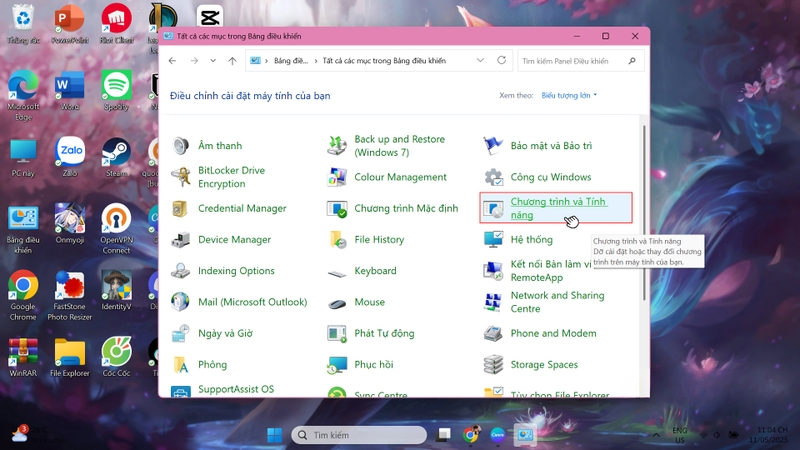Open the Device Manager icon
The height and width of the screenshot is (450, 800).
click(181, 240)
